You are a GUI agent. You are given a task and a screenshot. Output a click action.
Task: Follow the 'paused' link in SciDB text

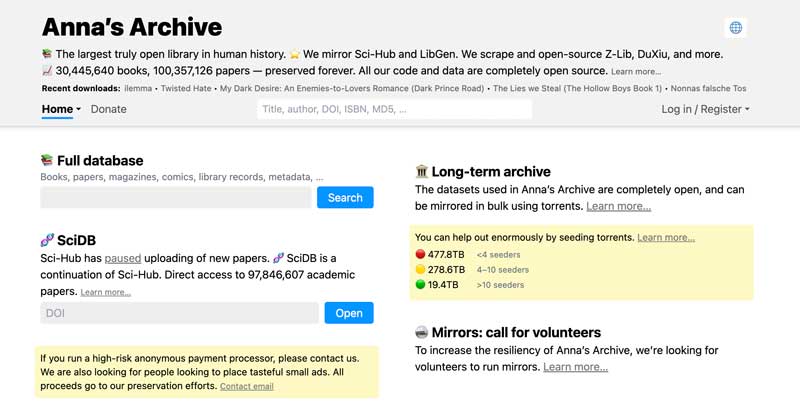pyautogui.click(x=122, y=258)
